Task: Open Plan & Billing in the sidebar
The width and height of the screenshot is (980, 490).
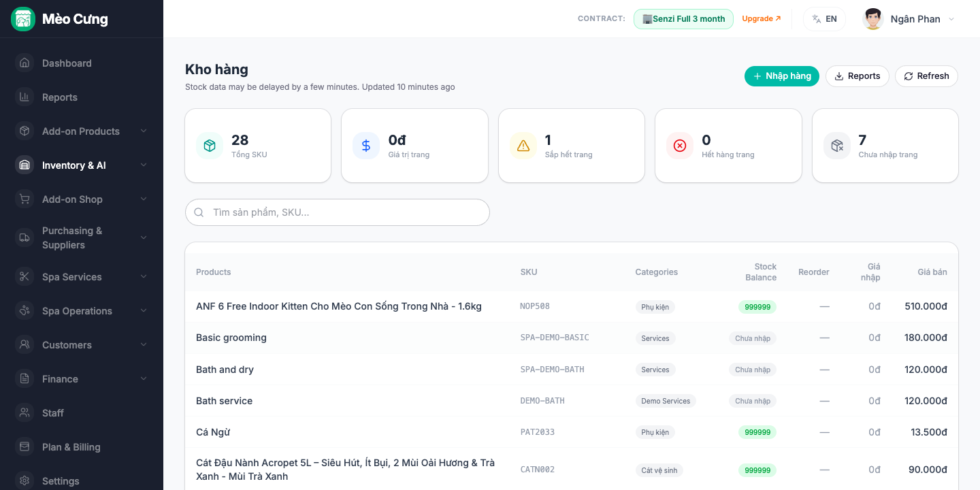Action: [82, 446]
